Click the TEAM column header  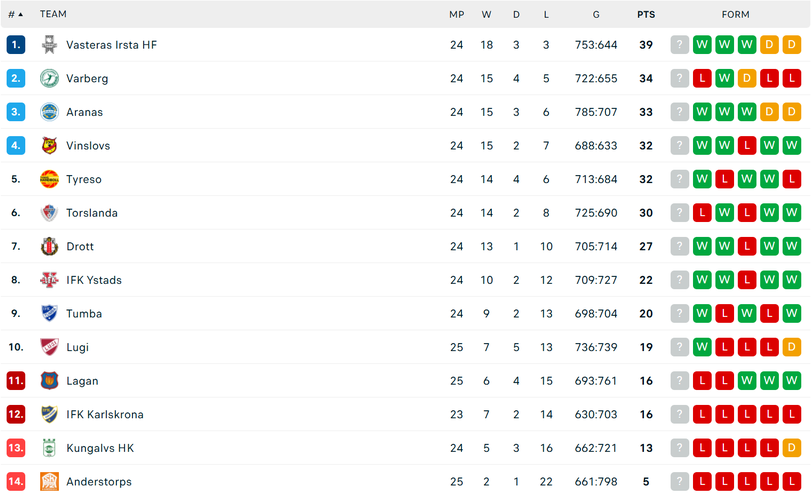click(53, 14)
